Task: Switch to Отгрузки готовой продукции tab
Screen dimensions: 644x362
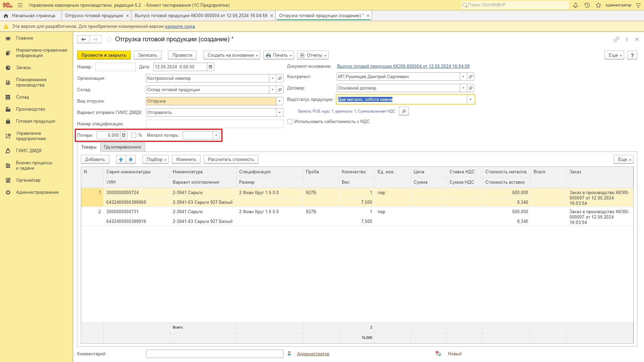Action: coord(94,16)
